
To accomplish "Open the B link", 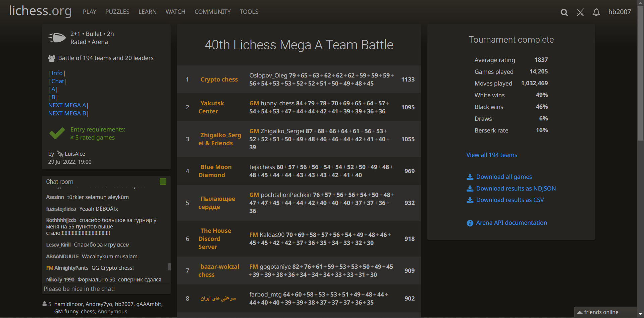I will pos(53,97).
